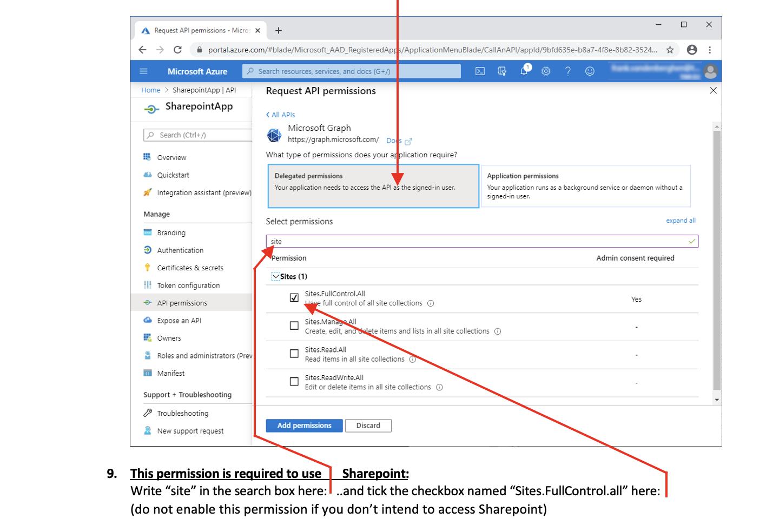Go to Certificates & secrets menu item
This screenshot has width=766, height=532.
(190, 268)
